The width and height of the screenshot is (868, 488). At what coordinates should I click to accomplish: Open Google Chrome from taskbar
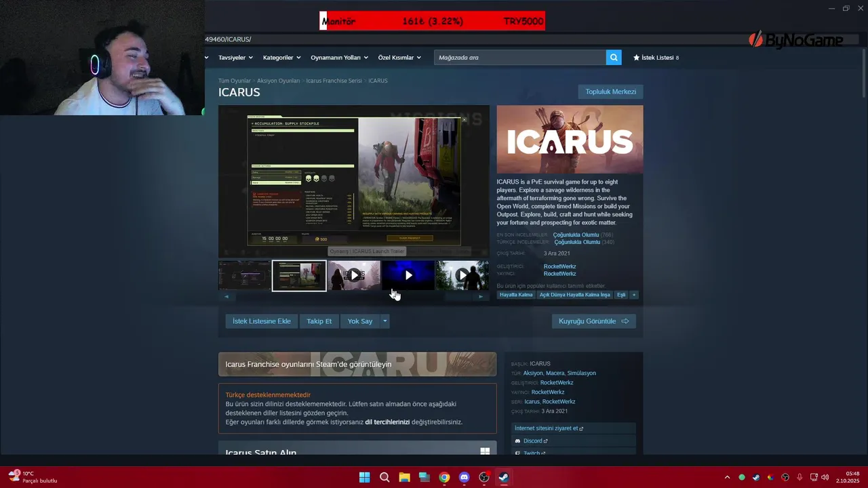pos(444,477)
